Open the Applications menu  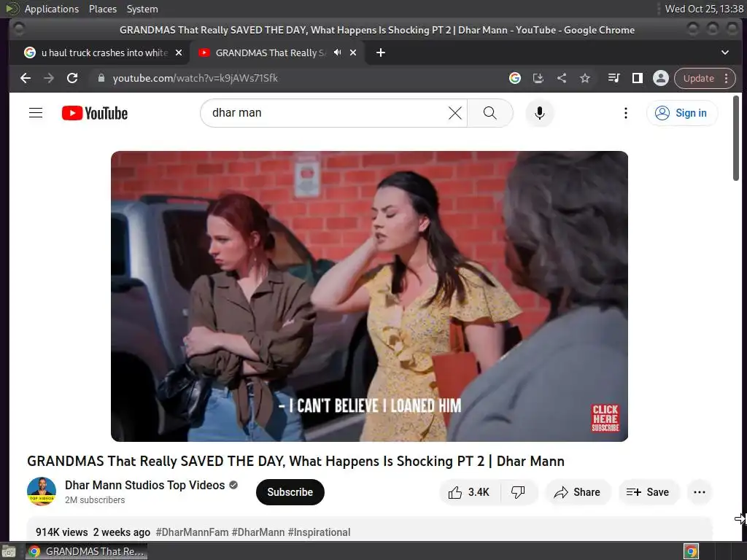pos(52,9)
